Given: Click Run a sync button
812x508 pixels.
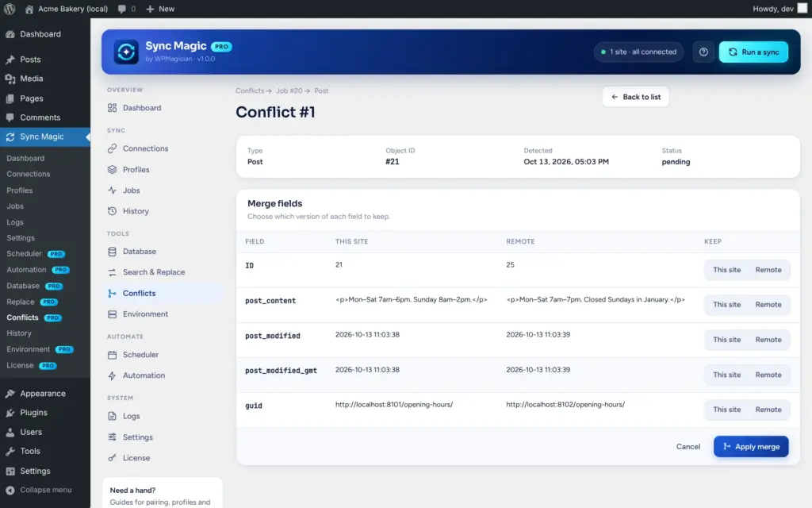Looking at the screenshot, I should click(753, 52).
